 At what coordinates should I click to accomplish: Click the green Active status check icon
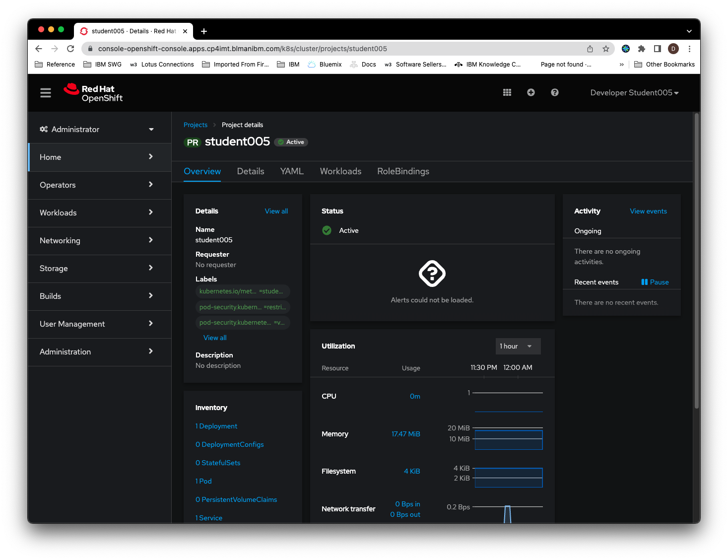(x=327, y=230)
